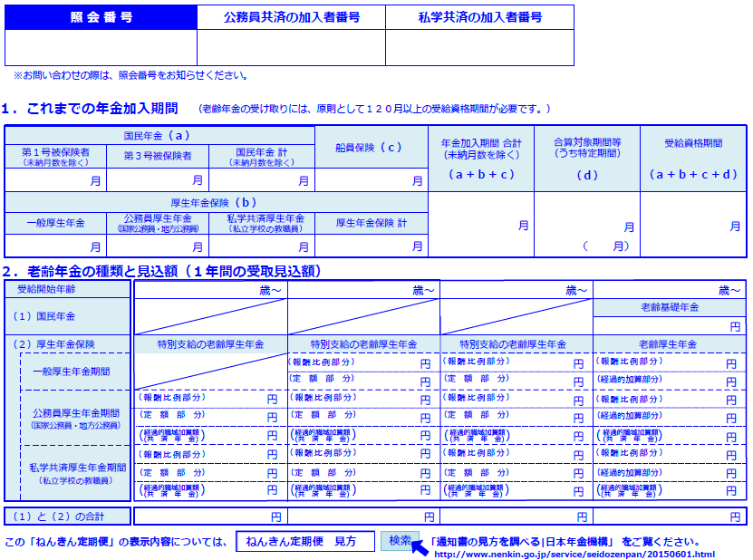Click the をご覧ください。 text
This screenshot has width=753, height=560.
pos(661,542)
